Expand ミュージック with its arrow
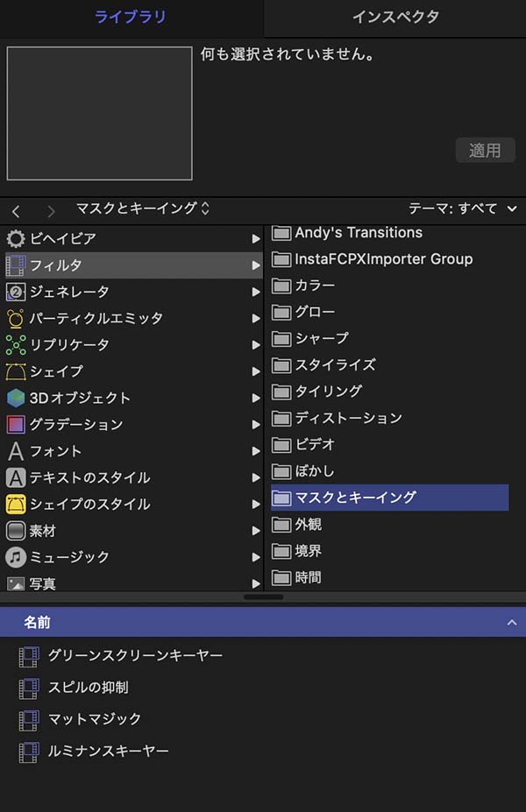Image resolution: width=526 pixels, height=812 pixels. click(x=255, y=557)
